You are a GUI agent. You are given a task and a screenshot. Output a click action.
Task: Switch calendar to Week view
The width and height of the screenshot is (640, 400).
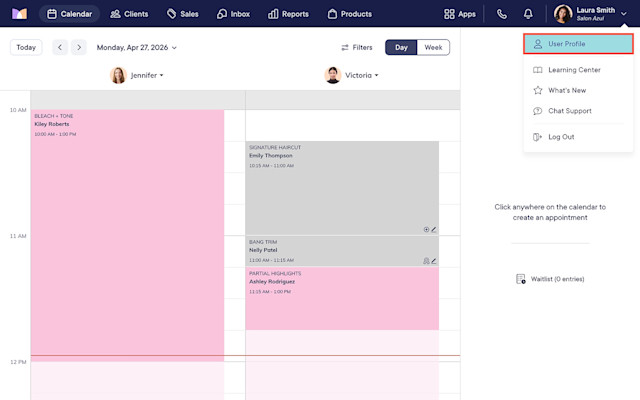[433, 47]
